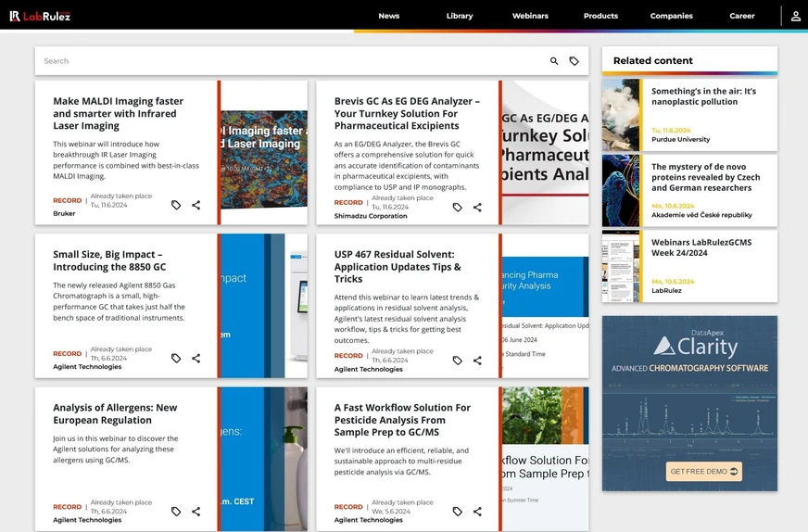Image resolution: width=808 pixels, height=532 pixels.
Task: Click RECORD label on Pesticide Analysis card
Action: 348,507
